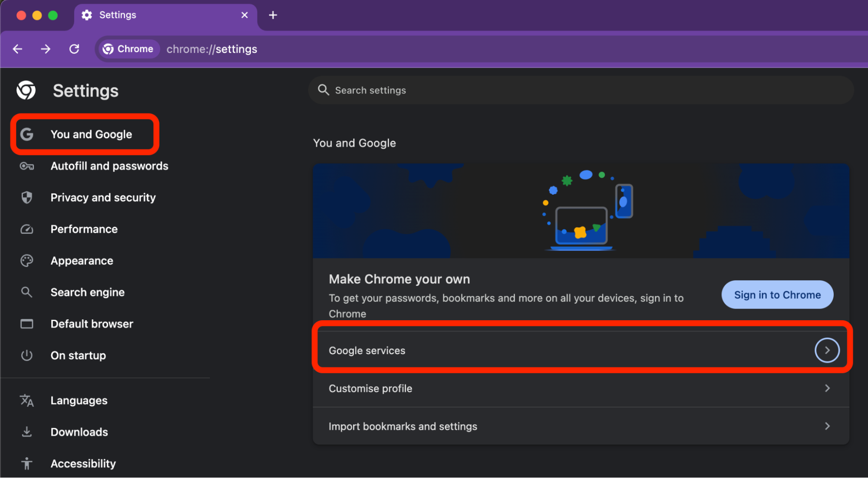Click the Settings page title text

[86, 91]
